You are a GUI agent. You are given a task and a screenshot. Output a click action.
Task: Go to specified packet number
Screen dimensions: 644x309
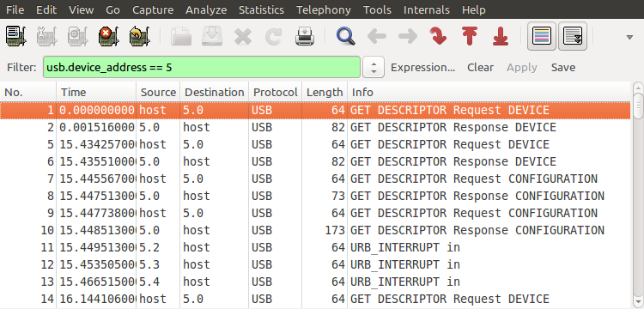click(x=439, y=37)
